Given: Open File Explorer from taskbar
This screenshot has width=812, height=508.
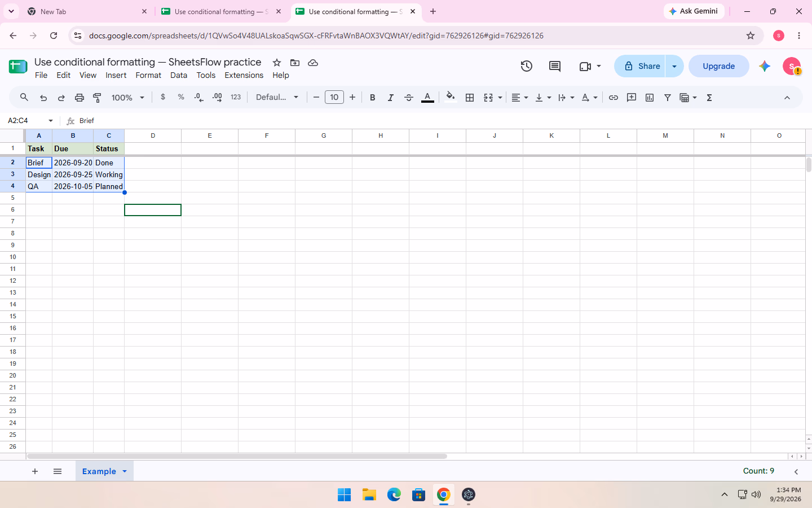Looking at the screenshot, I should (x=369, y=495).
